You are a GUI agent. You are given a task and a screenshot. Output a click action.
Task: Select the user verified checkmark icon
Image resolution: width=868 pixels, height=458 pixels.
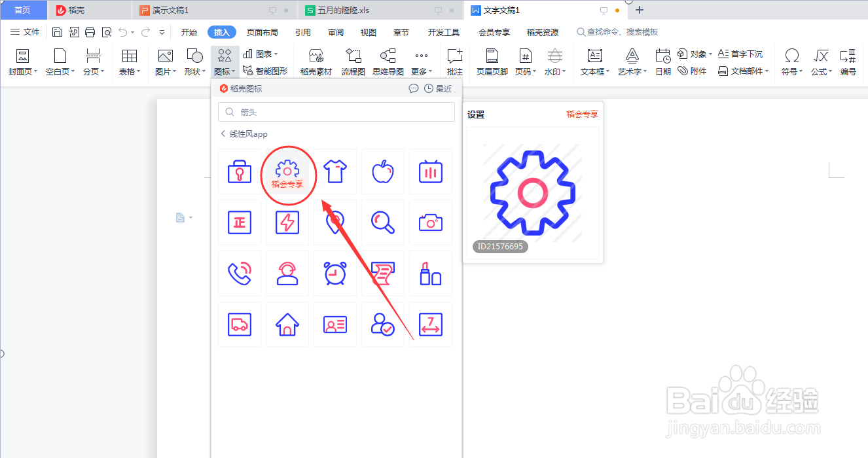point(383,325)
